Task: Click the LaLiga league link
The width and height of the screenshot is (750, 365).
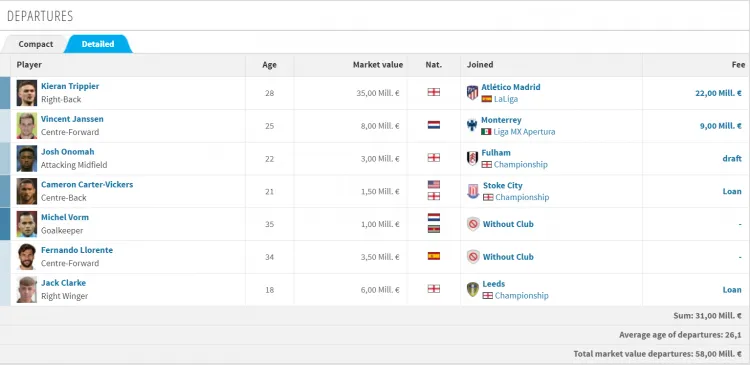Action: pos(506,99)
